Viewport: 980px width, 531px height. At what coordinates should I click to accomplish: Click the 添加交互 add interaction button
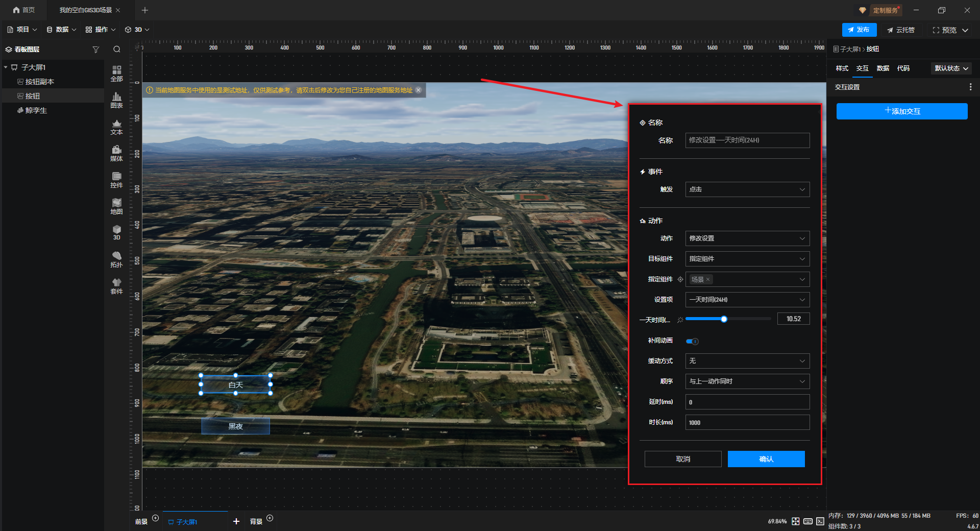pyautogui.click(x=901, y=111)
